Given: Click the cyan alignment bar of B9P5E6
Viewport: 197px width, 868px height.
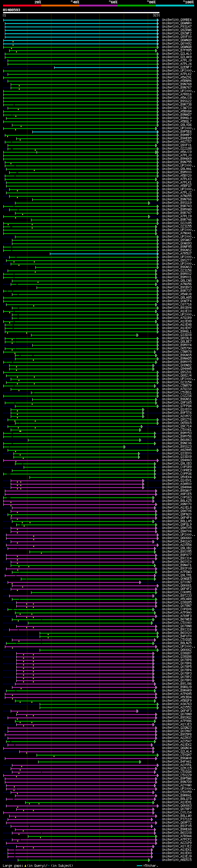Looking at the screenshot, I should coord(95,132).
